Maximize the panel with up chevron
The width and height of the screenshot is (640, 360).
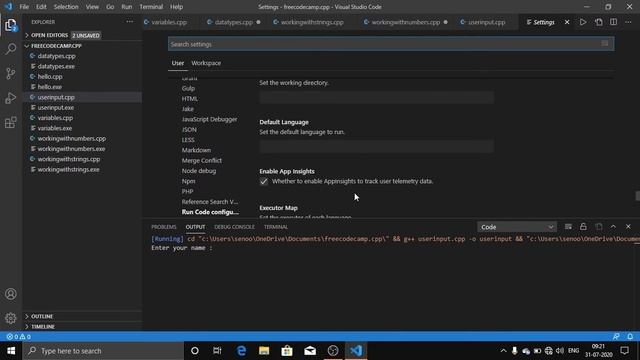tap(613, 227)
